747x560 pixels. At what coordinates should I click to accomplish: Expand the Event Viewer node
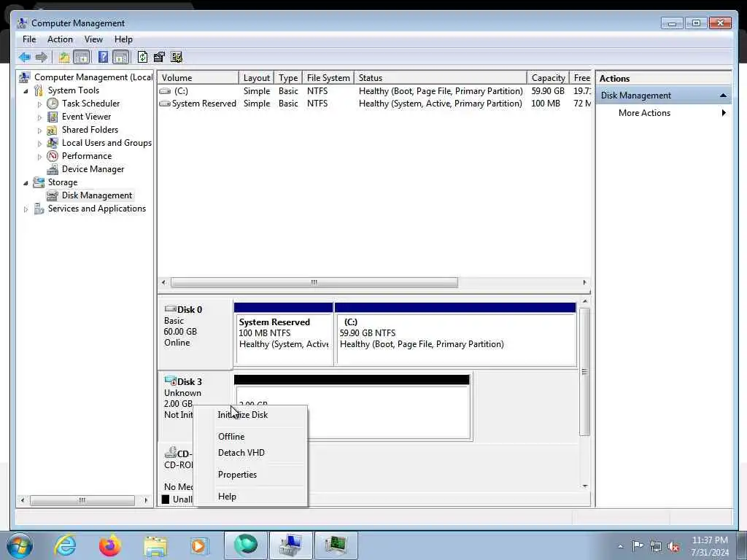(39, 117)
